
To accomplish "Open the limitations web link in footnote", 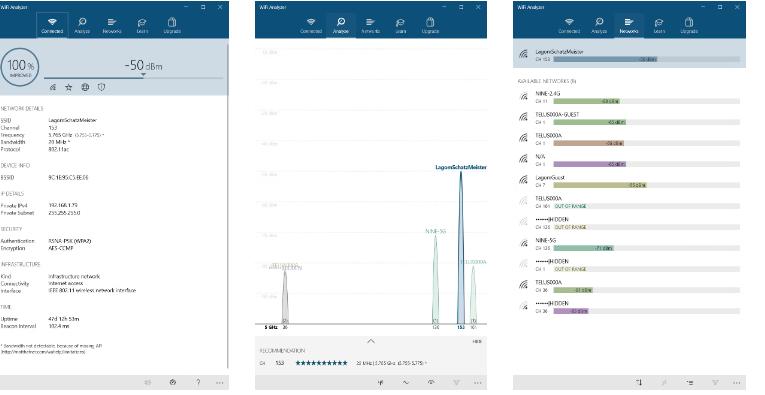I will (x=42, y=352).
